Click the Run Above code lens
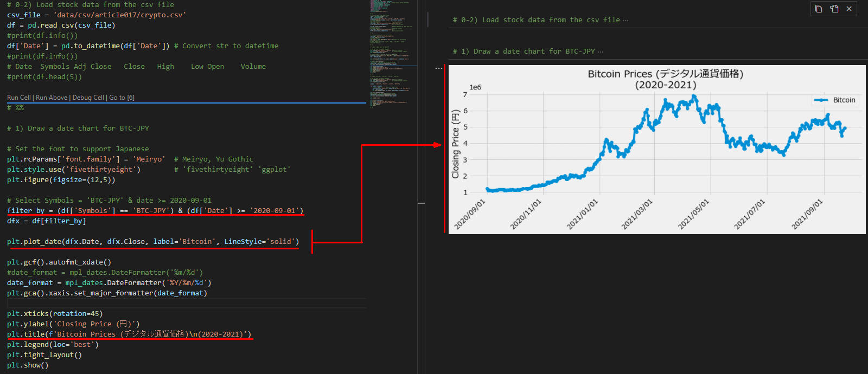Image resolution: width=868 pixels, height=374 pixels. click(52, 98)
